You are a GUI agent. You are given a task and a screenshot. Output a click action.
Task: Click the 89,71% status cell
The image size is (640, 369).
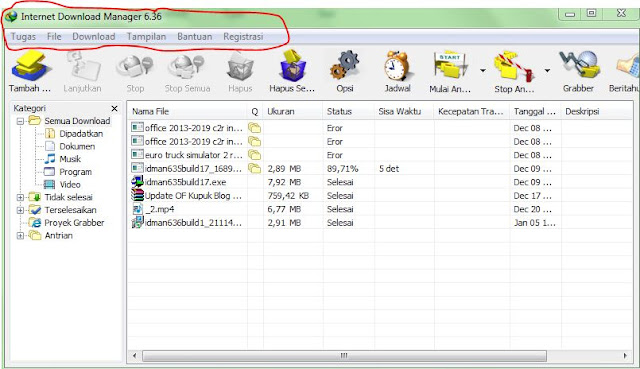(x=342, y=169)
